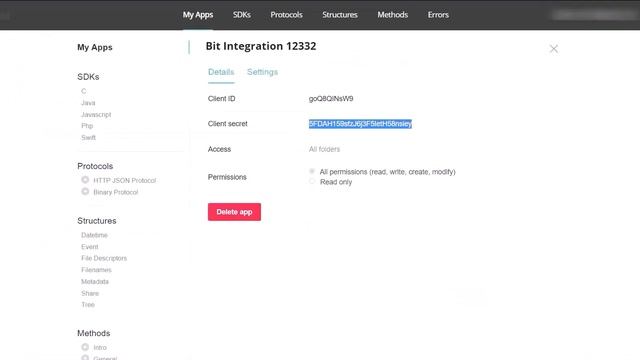The height and width of the screenshot is (360, 640).
Task: Open the Protocols sidebar heading
Action: (95, 166)
